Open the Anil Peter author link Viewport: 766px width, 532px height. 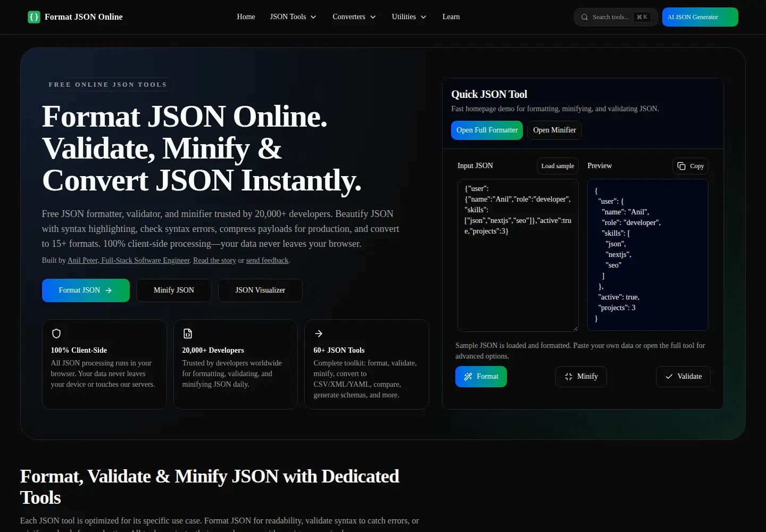point(129,261)
